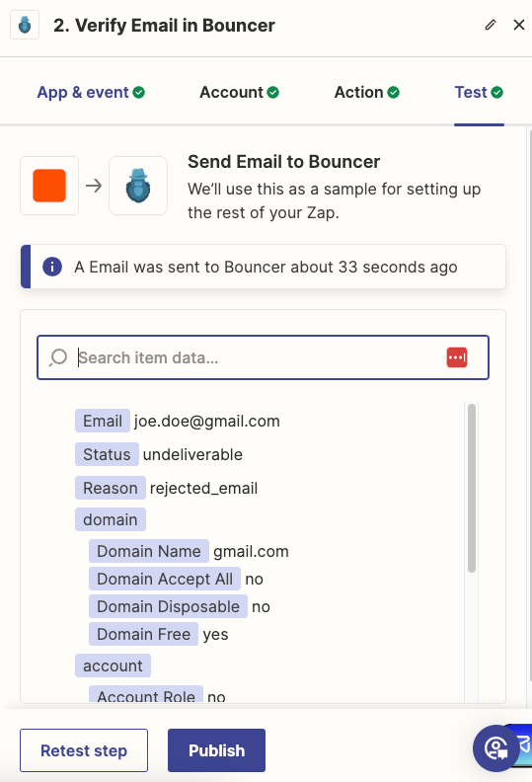Focus the Search item data field
The image size is (532, 782).
[263, 357]
